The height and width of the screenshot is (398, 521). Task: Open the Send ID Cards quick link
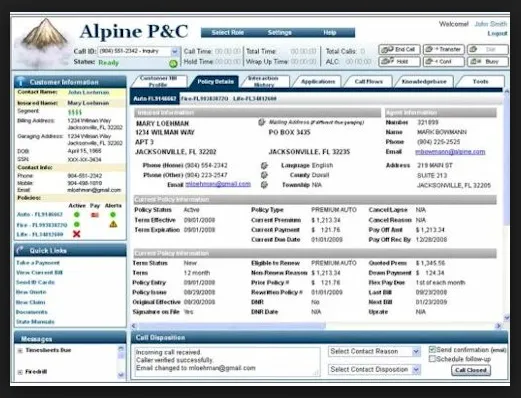(x=35, y=282)
